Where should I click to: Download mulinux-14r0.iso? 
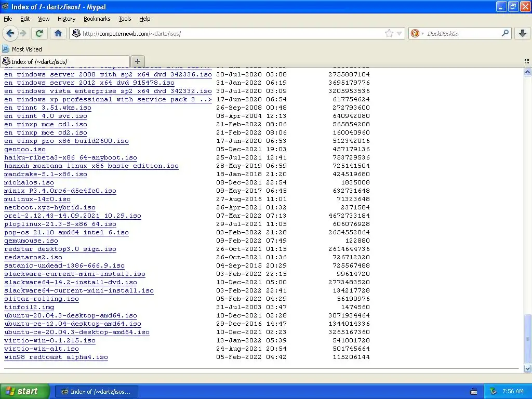[37, 199]
